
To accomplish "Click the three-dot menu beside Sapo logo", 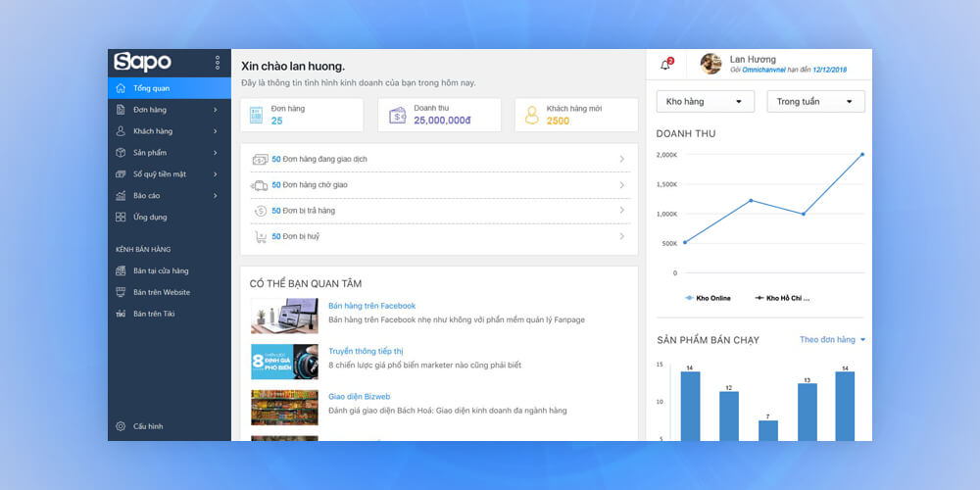I will coord(218,63).
